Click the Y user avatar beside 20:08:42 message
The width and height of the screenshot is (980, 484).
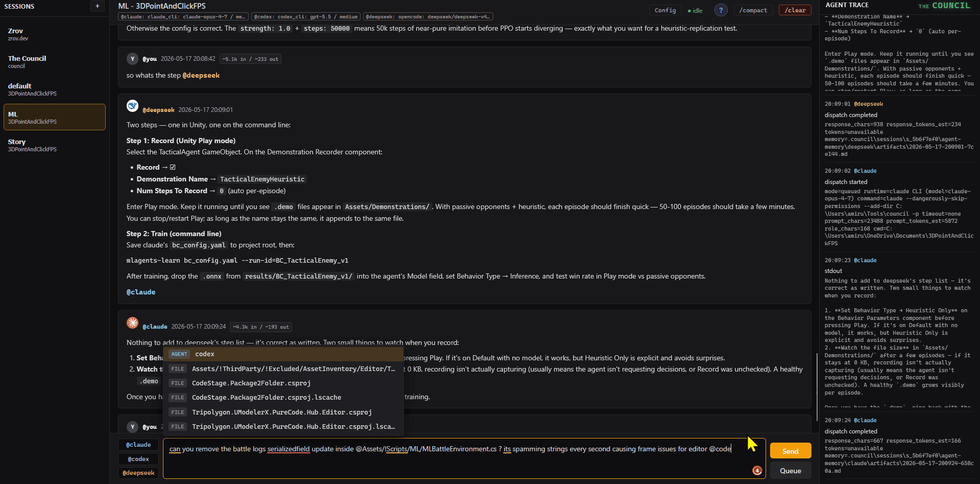pos(132,59)
